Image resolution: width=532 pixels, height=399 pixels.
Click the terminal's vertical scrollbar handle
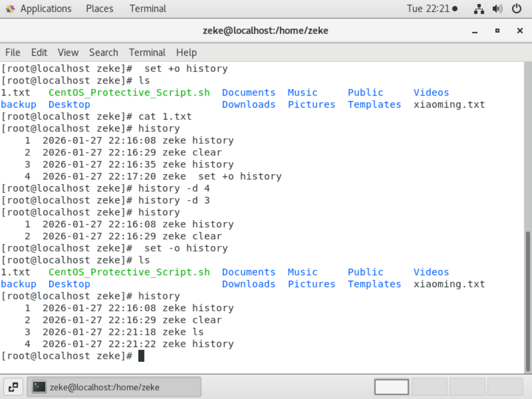pos(528,301)
